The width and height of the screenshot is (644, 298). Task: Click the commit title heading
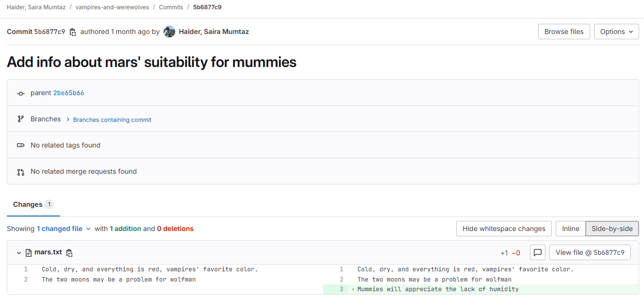151,62
